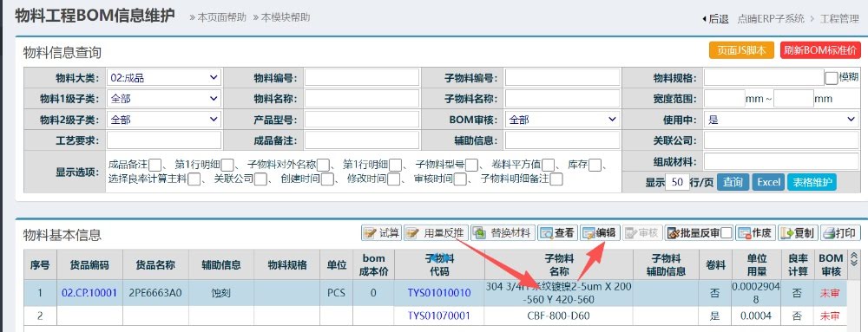Screen dimensions: 868x332
Task: Open sub-material code TYS01070001
Action: (439, 316)
